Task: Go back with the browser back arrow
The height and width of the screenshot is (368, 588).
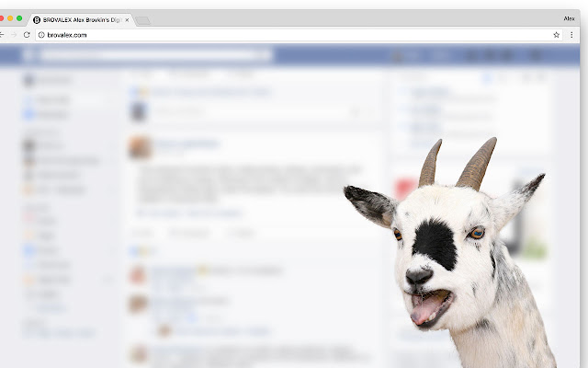Action: [x=2, y=35]
